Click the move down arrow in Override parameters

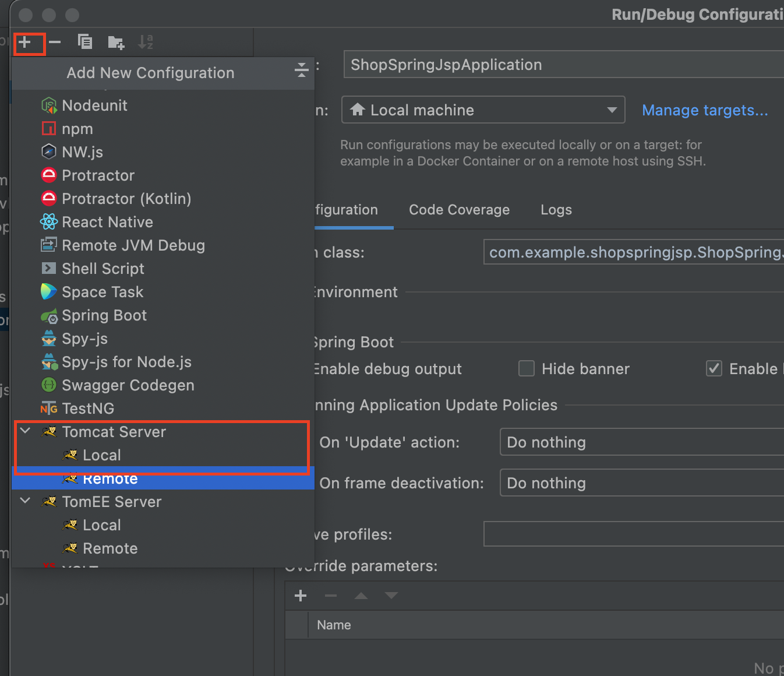point(391,596)
